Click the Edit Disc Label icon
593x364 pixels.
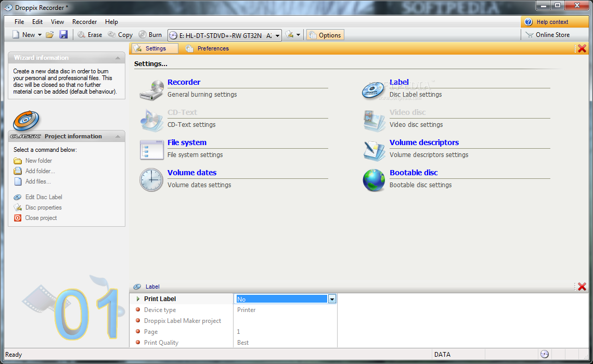tap(17, 197)
